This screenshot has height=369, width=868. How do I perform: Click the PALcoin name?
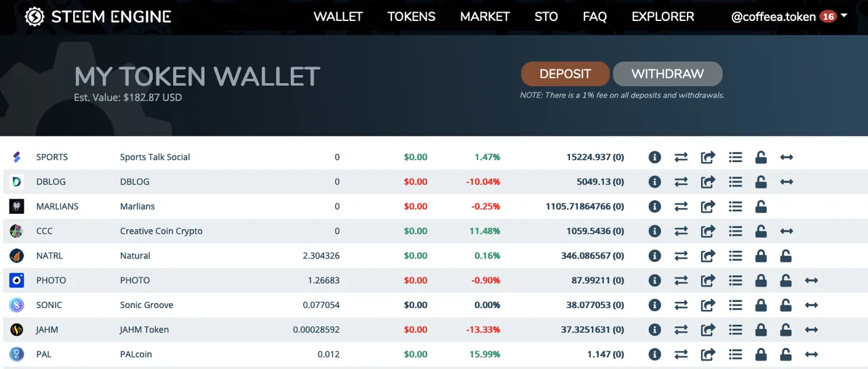coord(136,354)
